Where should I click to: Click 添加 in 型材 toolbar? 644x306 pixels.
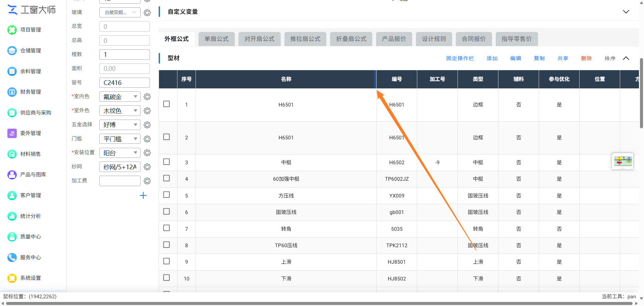pos(492,58)
